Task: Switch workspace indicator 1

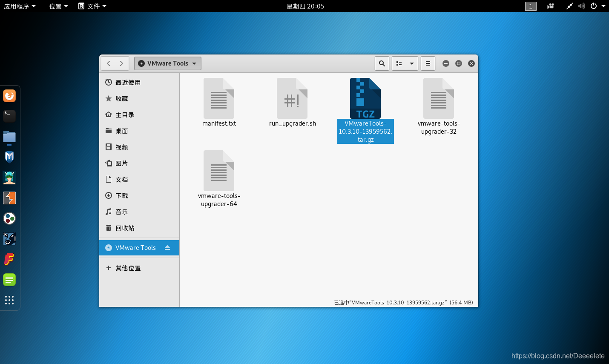Action: pyautogui.click(x=531, y=6)
